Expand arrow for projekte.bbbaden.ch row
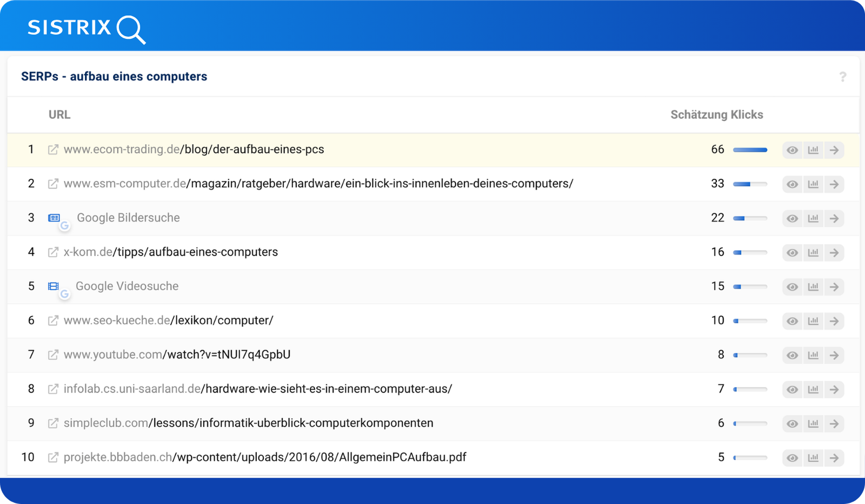 (x=834, y=458)
